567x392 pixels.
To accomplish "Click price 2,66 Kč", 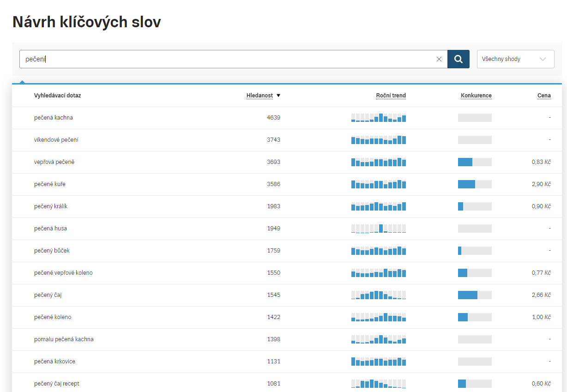I will point(541,295).
